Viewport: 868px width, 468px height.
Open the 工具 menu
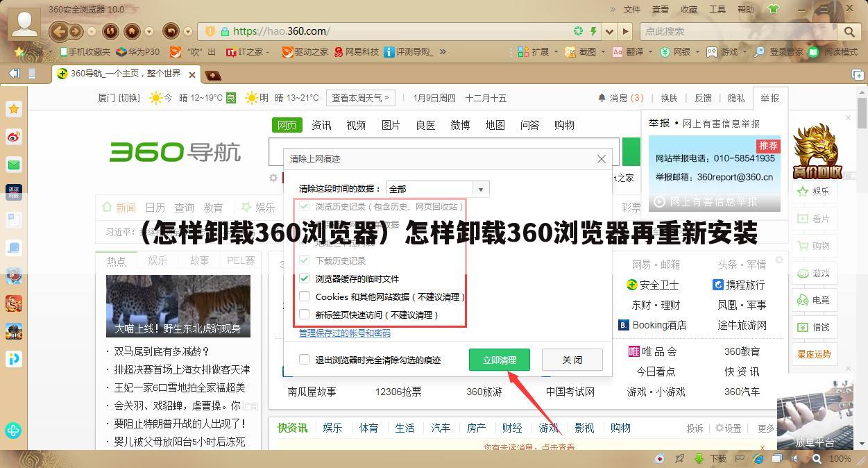click(x=717, y=9)
